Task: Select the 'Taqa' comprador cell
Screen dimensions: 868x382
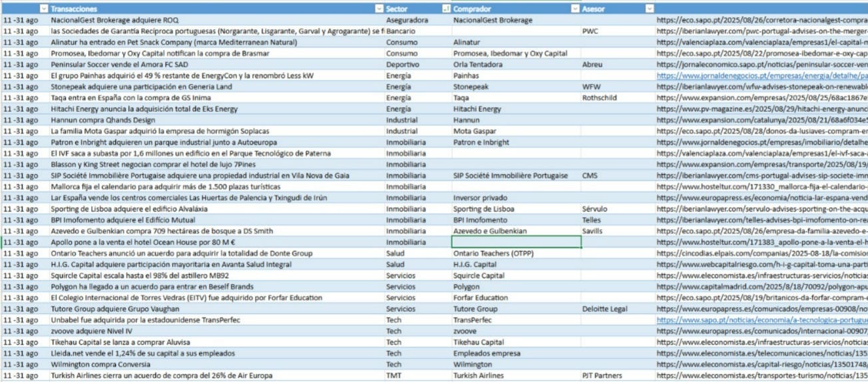Action: (516, 98)
